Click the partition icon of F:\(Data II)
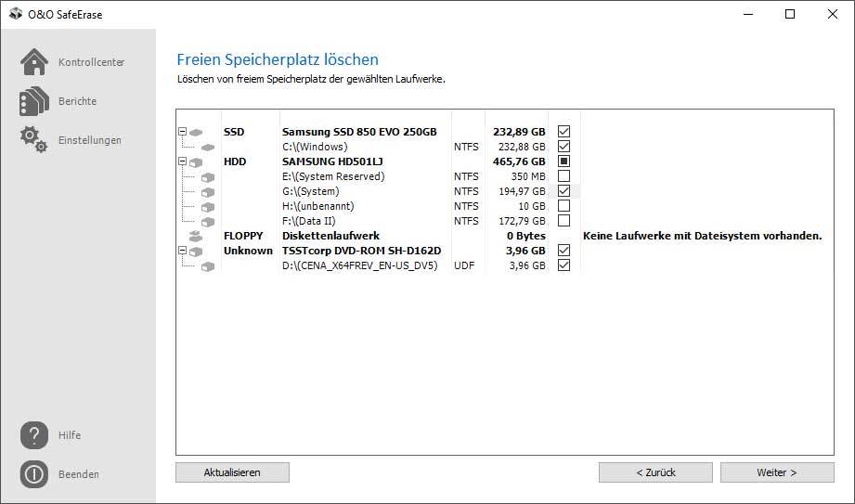Image resolution: width=855 pixels, height=504 pixels. [x=208, y=222]
